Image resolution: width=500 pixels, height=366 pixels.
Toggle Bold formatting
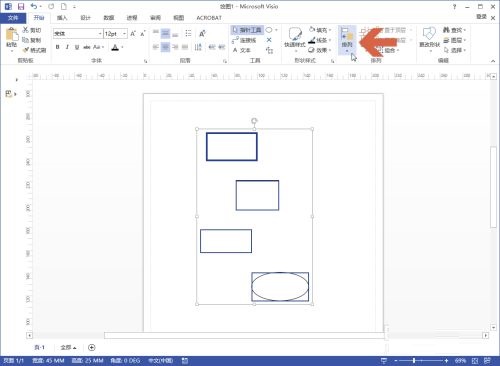tap(57, 47)
